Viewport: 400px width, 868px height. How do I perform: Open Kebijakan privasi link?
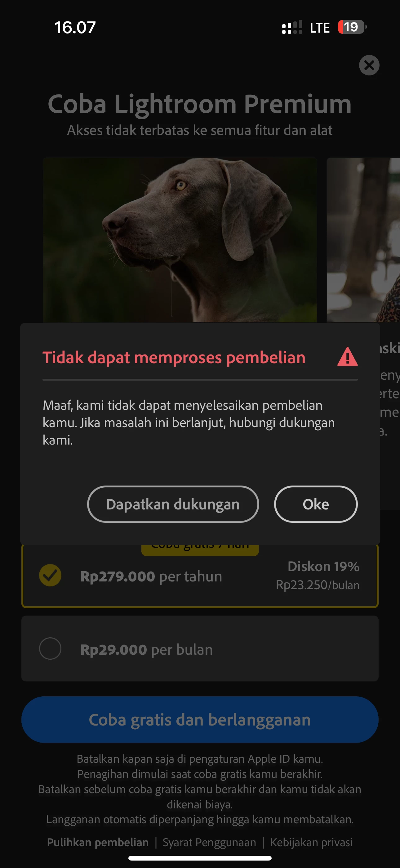point(311,842)
